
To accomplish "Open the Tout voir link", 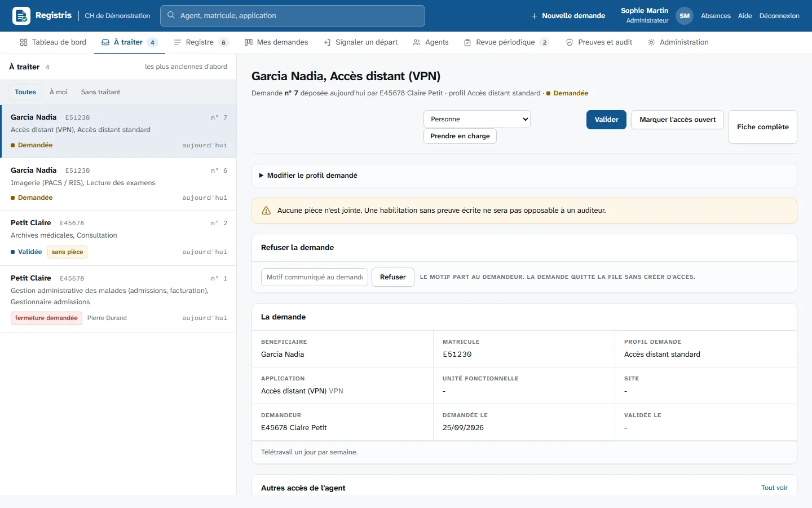I will point(774,488).
